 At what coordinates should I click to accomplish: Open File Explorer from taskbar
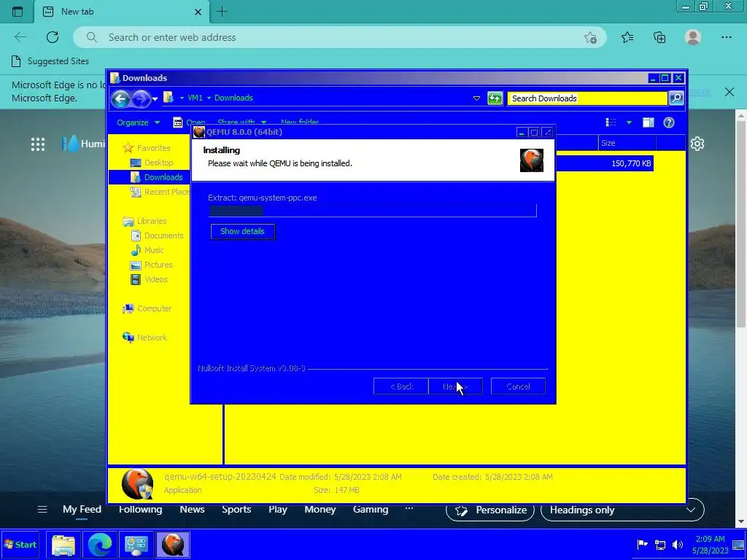(63, 545)
